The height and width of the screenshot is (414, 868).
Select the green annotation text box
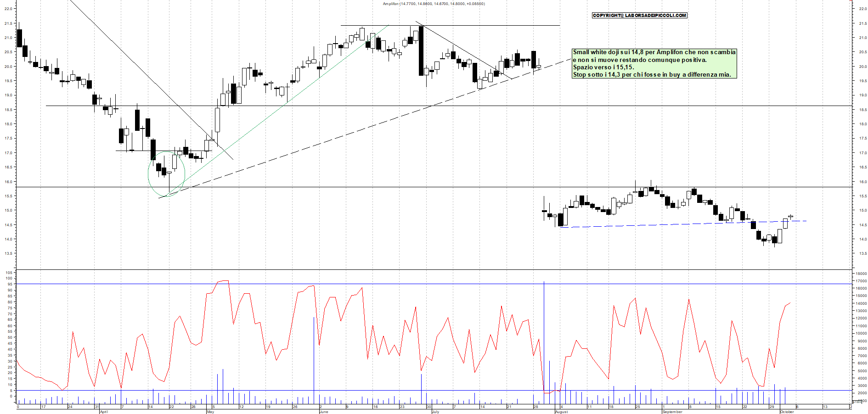[654, 63]
